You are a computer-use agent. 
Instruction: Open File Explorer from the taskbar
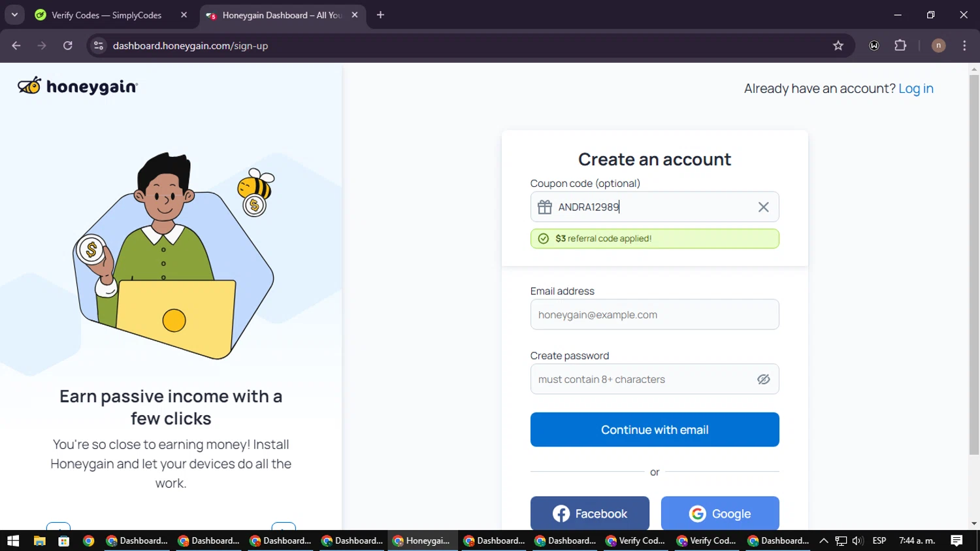[x=39, y=541]
